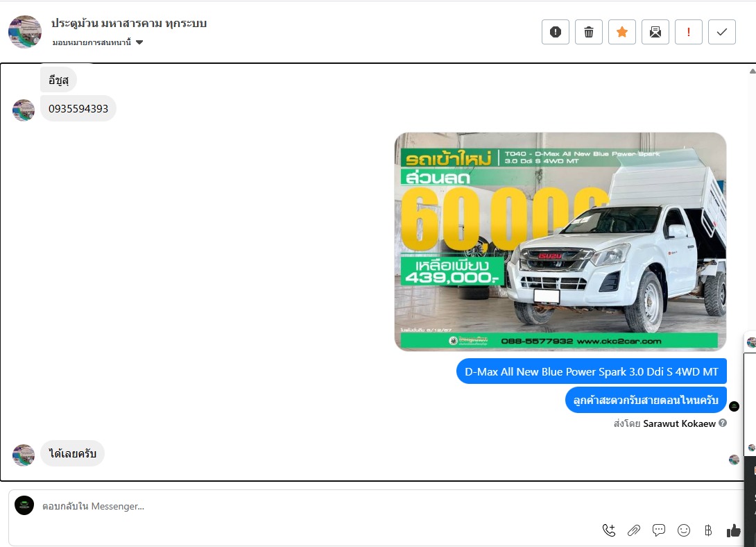Open assign conversation dropdown
This screenshot has width=756, height=547.
click(98, 42)
